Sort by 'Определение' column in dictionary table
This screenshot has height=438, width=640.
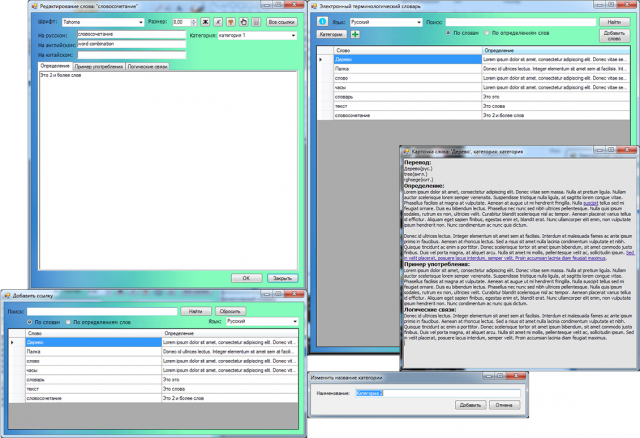tap(556, 50)
